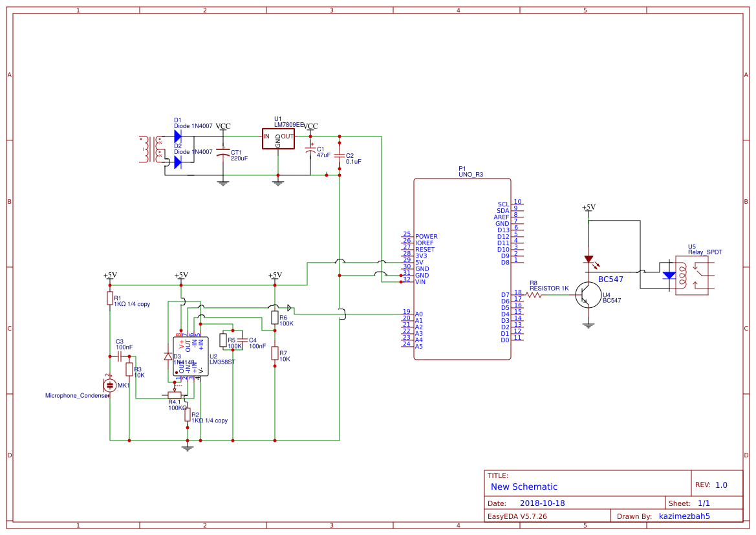Click the condenser microphone MK1 symbol
756x535 pixels.
110,385
